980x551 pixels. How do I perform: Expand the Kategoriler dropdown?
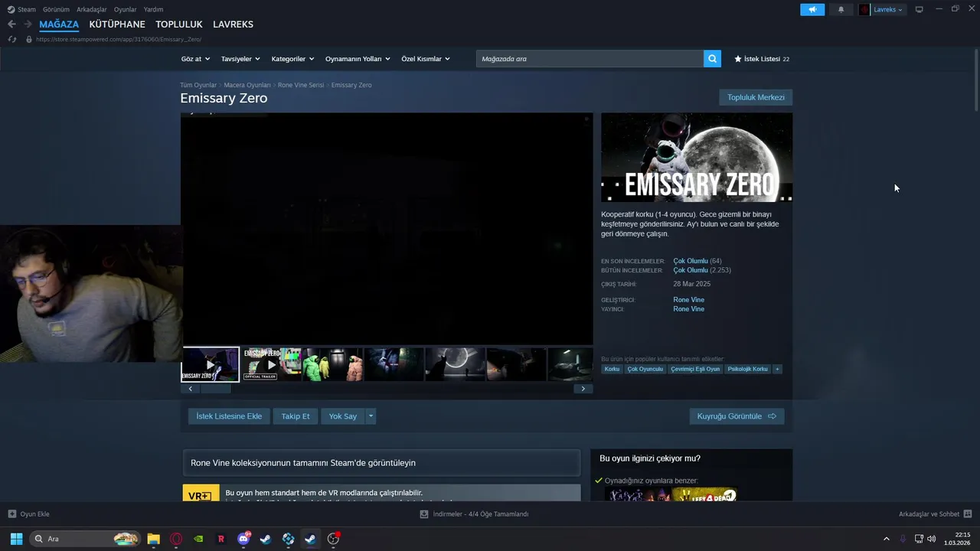(292, 59)
